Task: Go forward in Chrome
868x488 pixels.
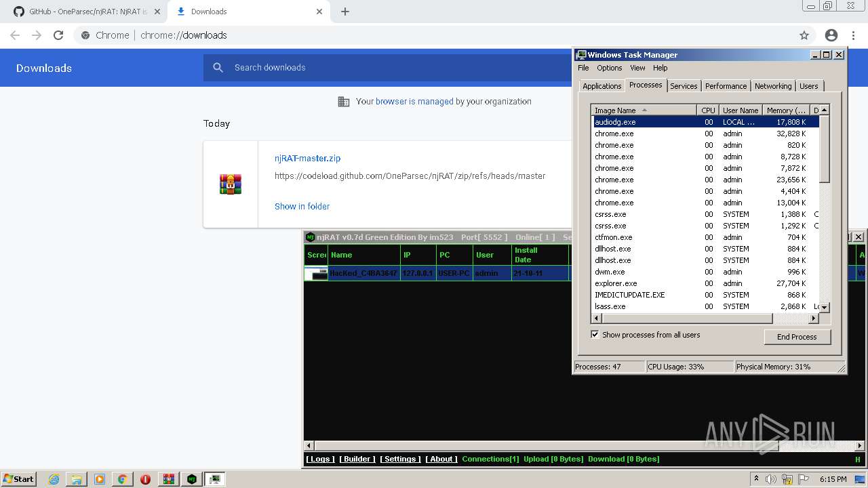Action: pyautogui.click(x=37, y=35)
